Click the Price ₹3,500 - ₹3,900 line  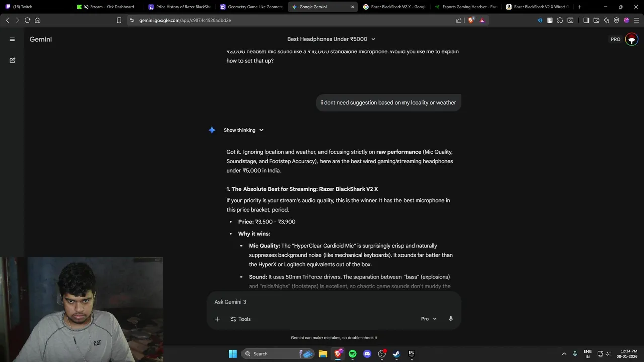pos(267,222)
